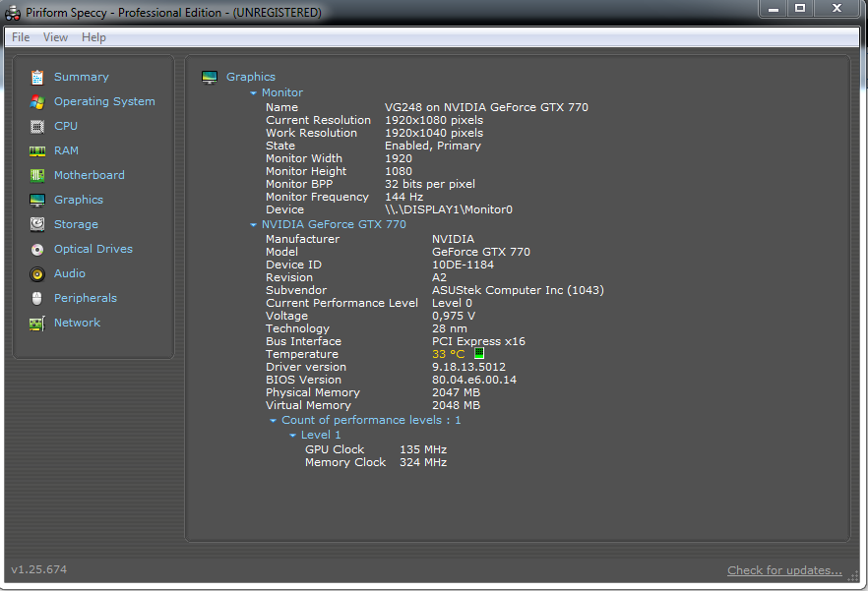The width and height of the screenshot is (868, 591).
Task: Click the Current Performance Level label
Action: click(341, 303)
